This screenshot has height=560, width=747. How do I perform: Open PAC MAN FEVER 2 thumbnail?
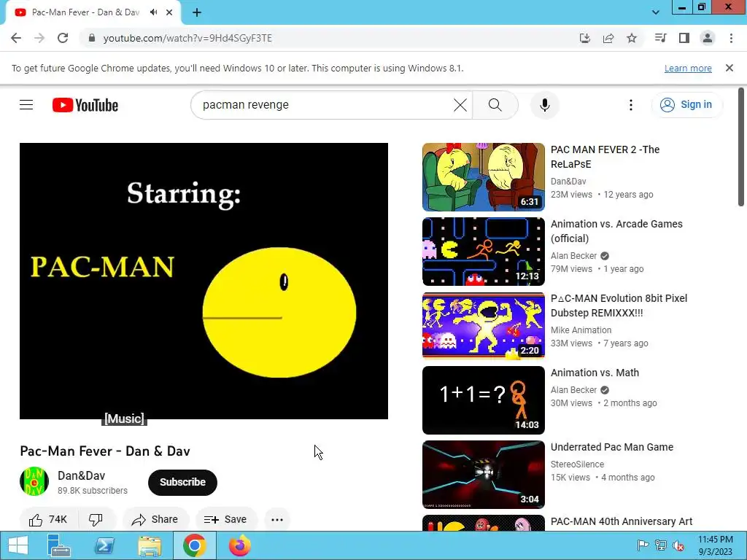point(483,177)
